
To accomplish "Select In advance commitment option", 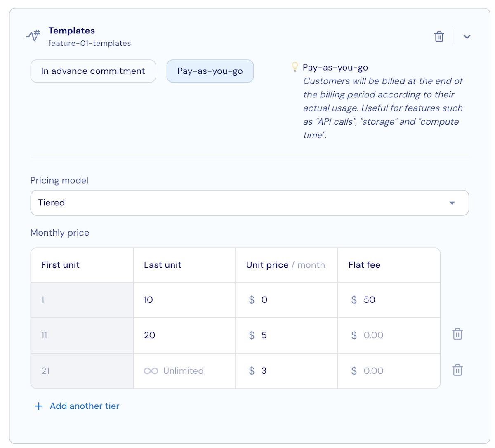I will pos(93,71).
